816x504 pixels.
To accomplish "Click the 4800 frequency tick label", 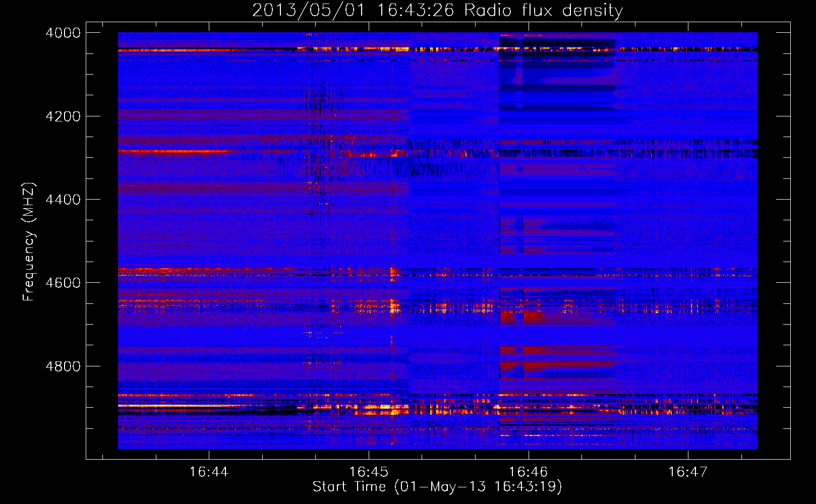I will click(x=63, y=366).
